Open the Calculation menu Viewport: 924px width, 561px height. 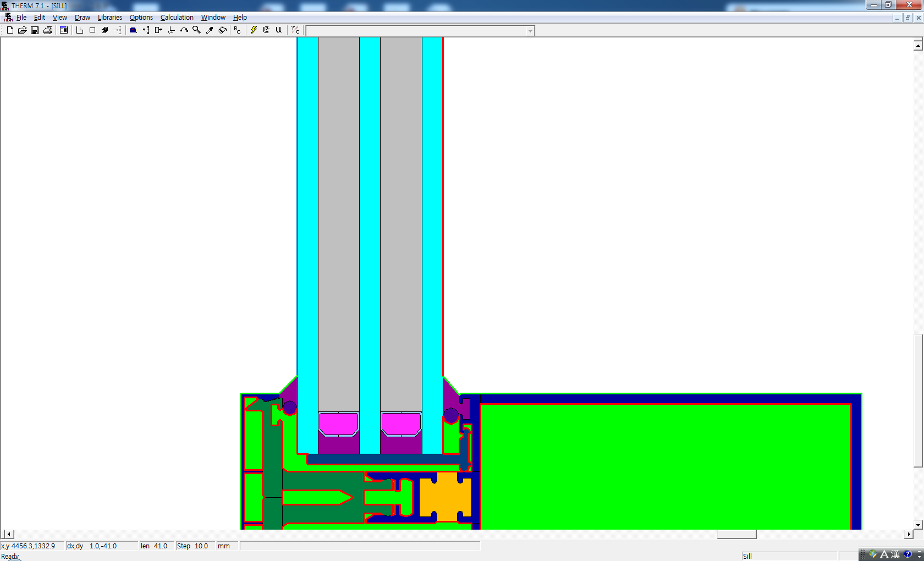(177, 18)
